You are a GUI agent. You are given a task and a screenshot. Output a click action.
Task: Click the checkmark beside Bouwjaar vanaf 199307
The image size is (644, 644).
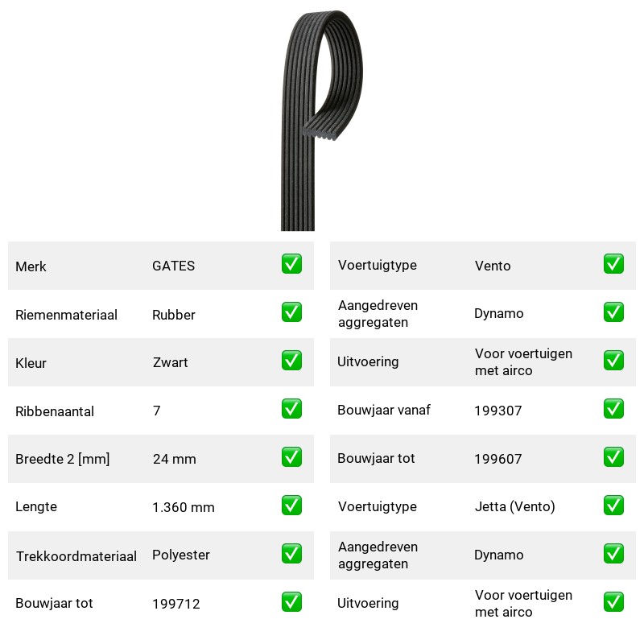pos(613,409)
